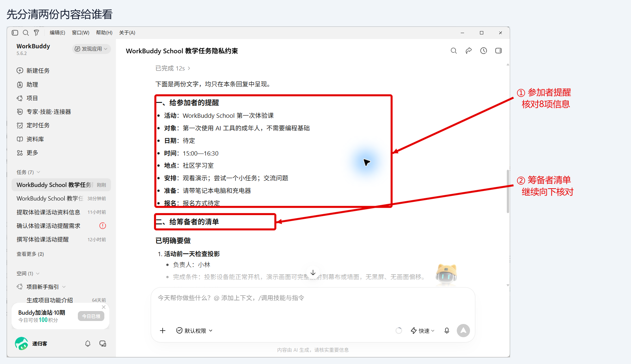Click the bullet 地点：社区学习室
Image resolution: width=631 pixels, height=364 pixels.
189,165
